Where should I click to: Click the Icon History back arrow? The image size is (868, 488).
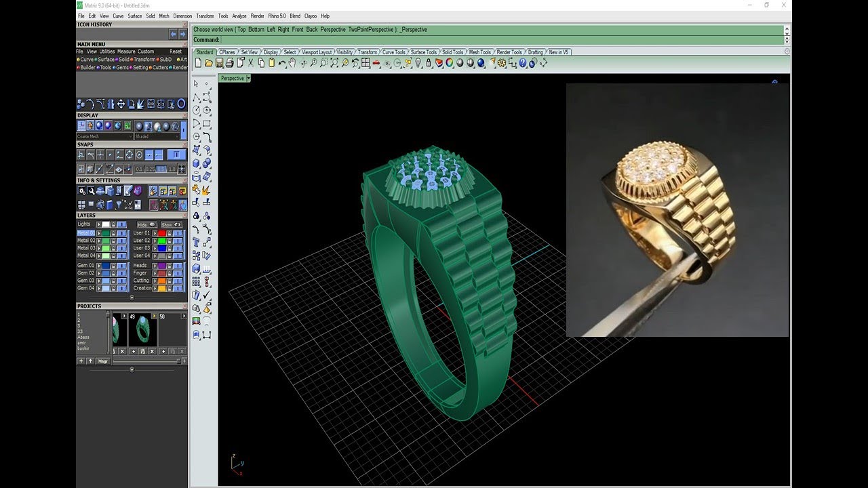[173, 34]
